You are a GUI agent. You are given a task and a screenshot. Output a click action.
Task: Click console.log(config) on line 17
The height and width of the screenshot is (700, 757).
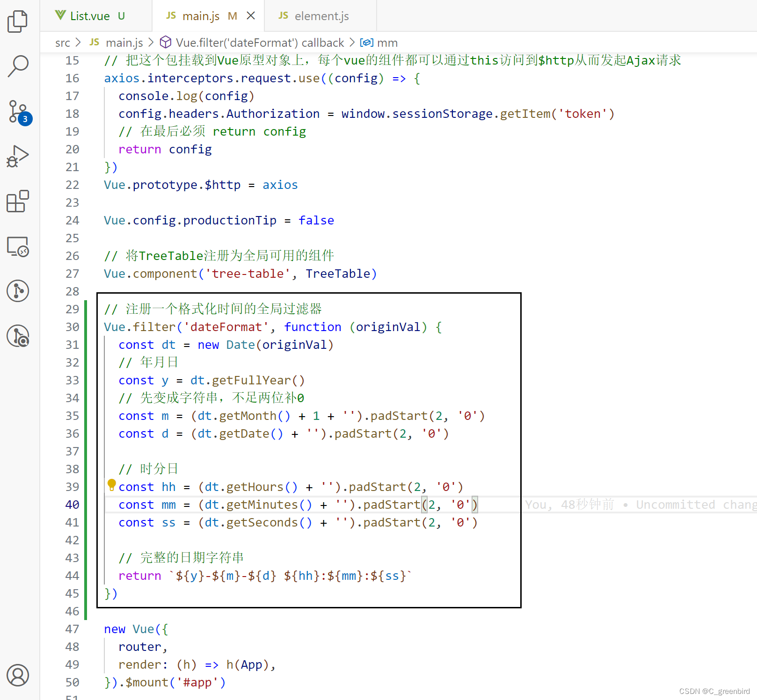coord(187,96)
